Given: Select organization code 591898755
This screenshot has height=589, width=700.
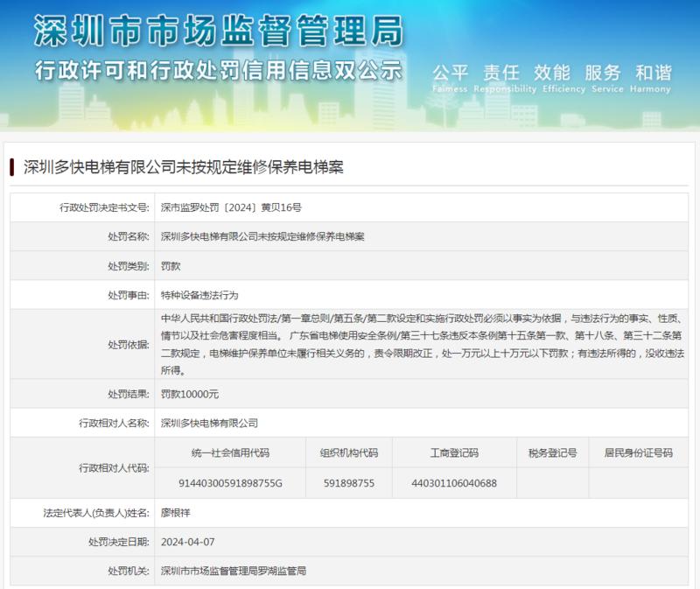Looking at the screenshot, I should tap(349, 483).
